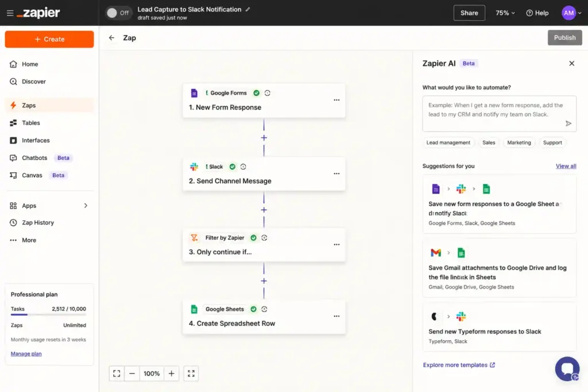
Task: Open Zap History in the sidebar
Action: [49, 223]
